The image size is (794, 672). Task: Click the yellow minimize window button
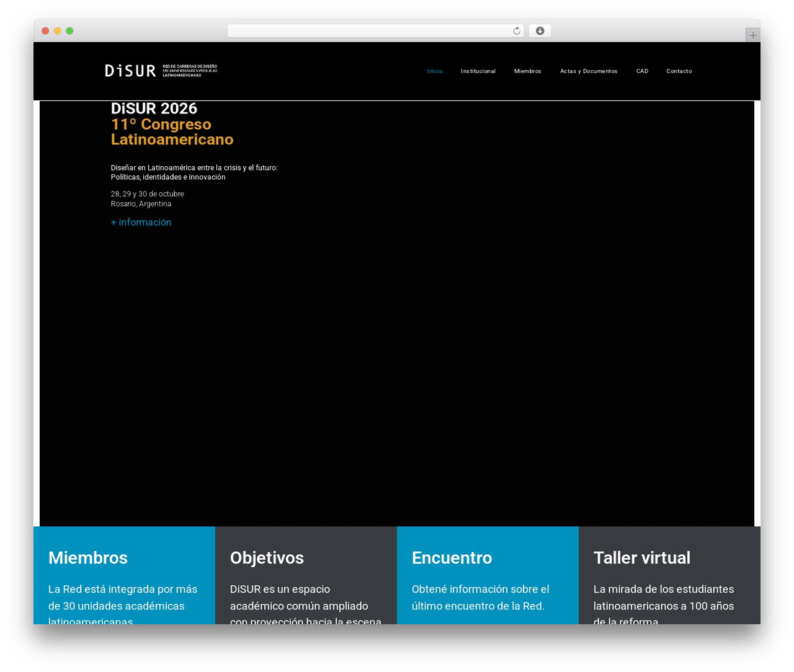tap(58, 31)
